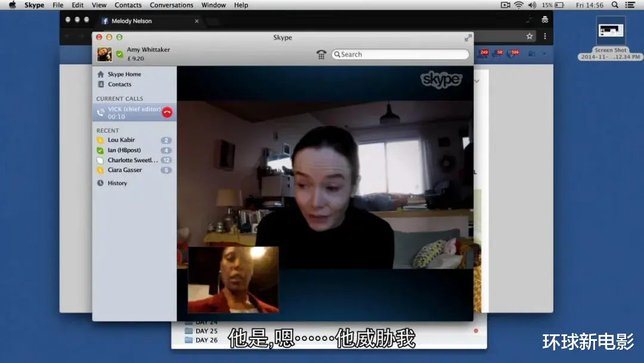The image size is (644, 363).
Task: Check the battery status icon
Action: (559, 5)
